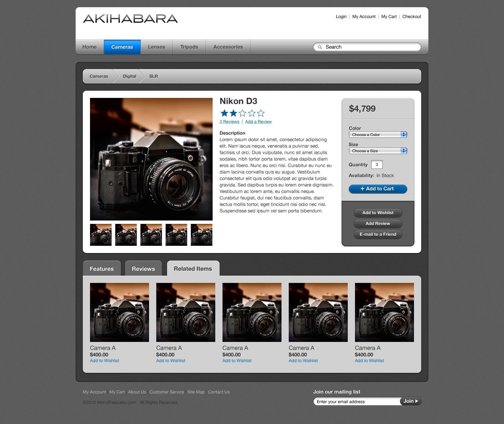504x424 pixels.
Task: Select the fourth rating star
Action: pos(252,113)
